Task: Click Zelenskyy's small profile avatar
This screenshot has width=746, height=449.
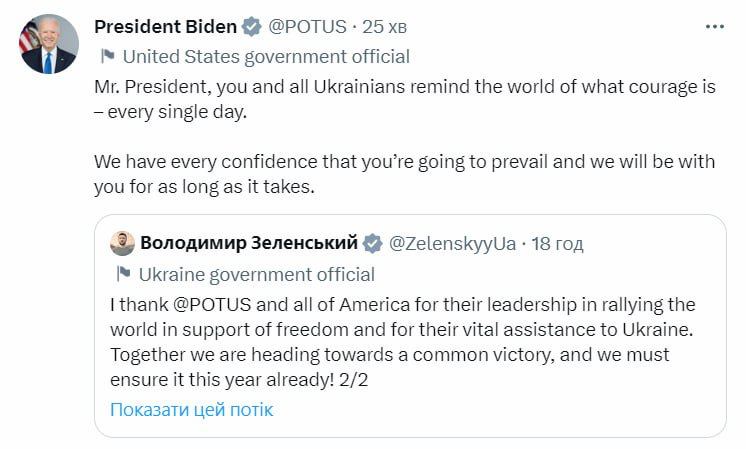Action: click(121, 243)
